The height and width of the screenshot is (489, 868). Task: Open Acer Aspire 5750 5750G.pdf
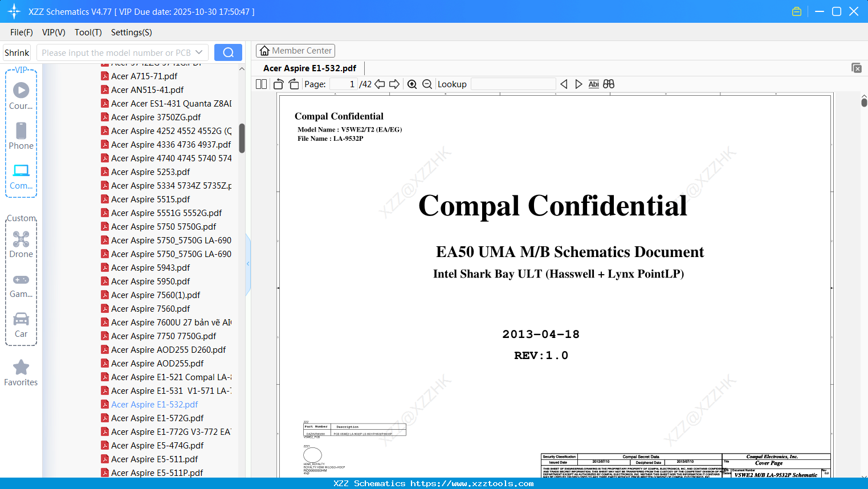(164, 227)
